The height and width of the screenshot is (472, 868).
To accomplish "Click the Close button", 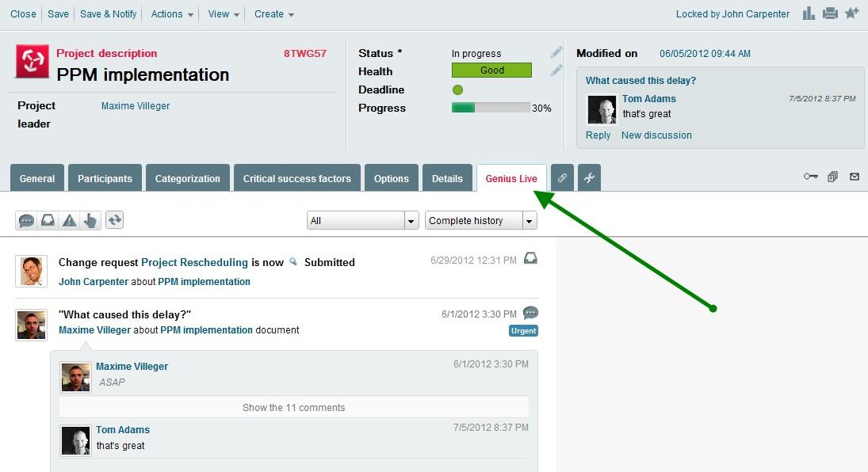I will point(23,13).
